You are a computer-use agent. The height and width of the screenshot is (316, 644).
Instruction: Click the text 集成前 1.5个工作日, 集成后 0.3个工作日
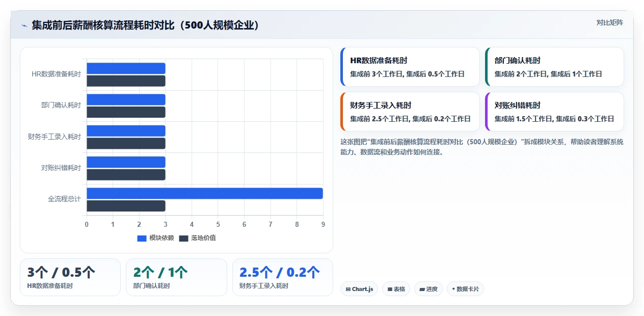pyautogui.click(x=554, y=119)
